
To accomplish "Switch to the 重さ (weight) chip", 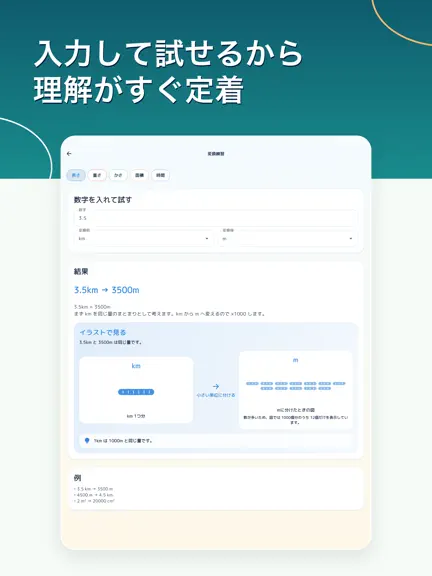I will pyautogui.click(x=97, y=175).
